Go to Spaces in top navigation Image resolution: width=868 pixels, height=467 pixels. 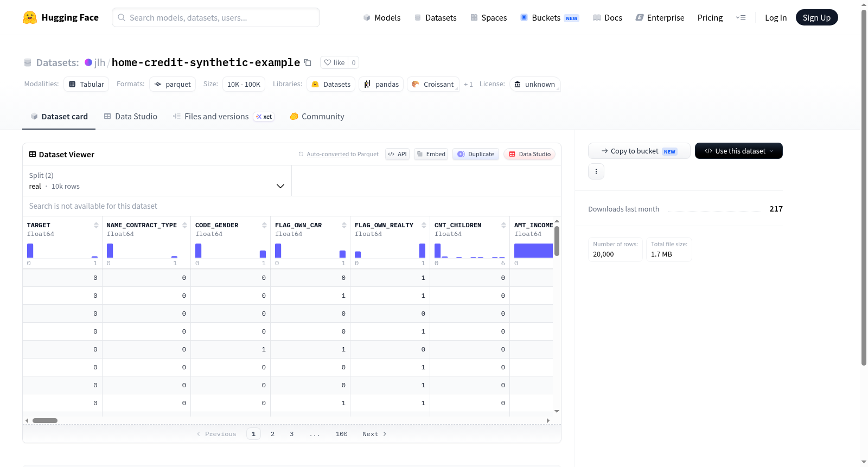pyautogui.click(x=488, y=17)
